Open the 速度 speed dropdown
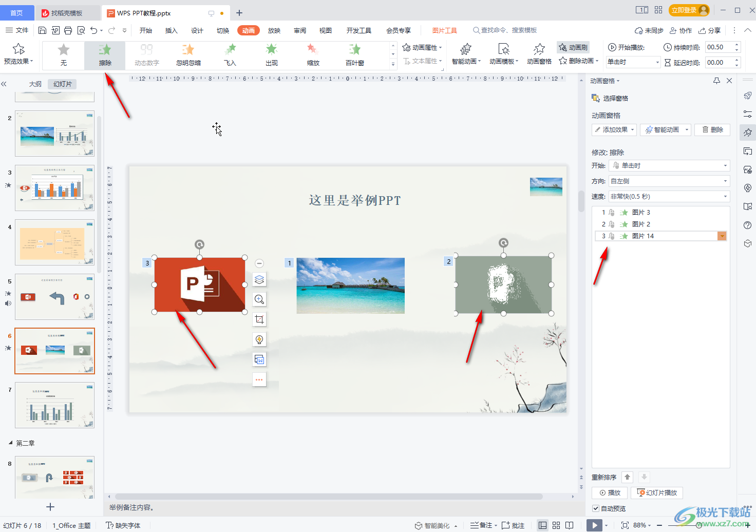756x532 pixels. (669, 196)
